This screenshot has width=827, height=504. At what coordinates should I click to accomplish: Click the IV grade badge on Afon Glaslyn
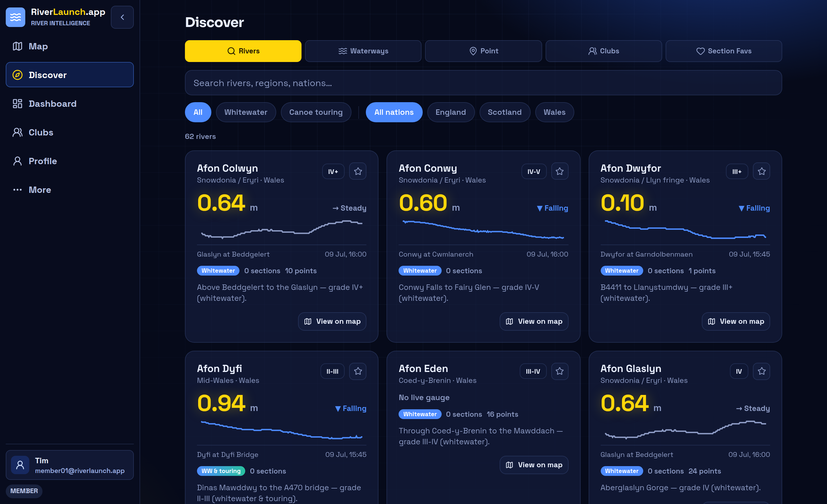pyautogui.click(x=739, y=371)
